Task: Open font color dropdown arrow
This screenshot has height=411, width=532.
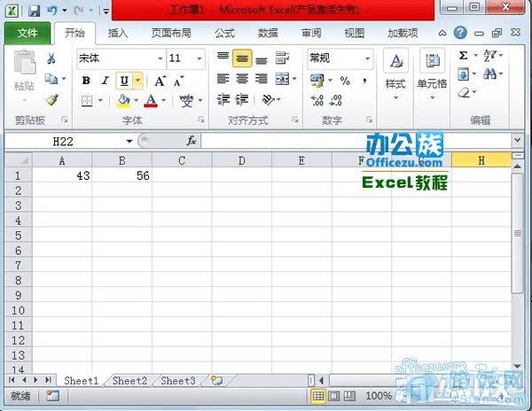Action: pos(163,100)
